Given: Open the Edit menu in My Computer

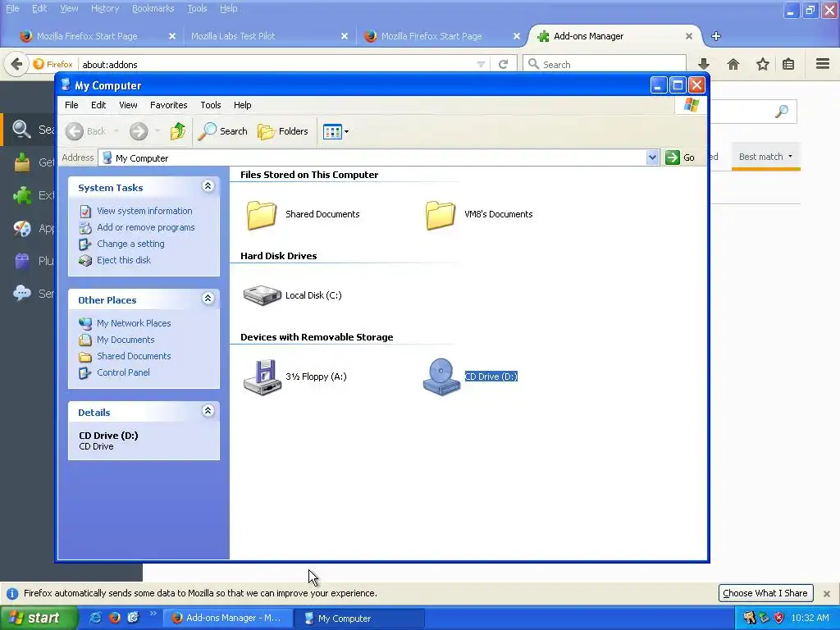Looking at the screenshot, I should [98, 105].
